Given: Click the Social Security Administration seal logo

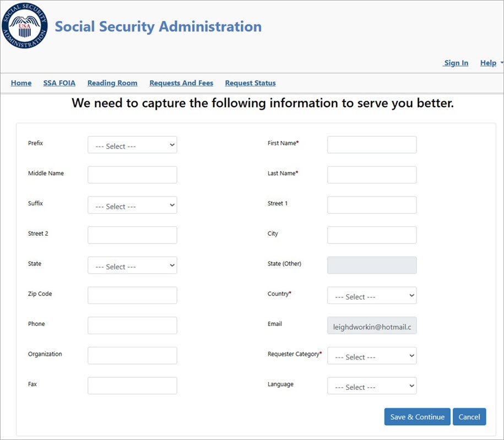Looking at the screenshot, I should pyautogui.click(x=24, y=25).
